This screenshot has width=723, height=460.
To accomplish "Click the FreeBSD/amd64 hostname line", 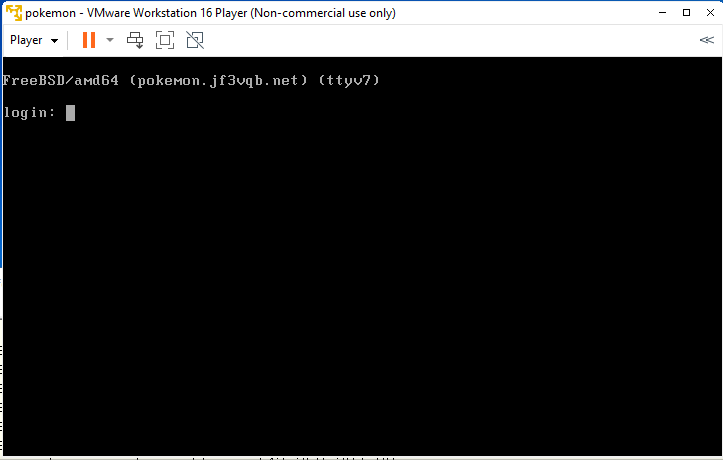I will pyautogui.click(x=191, y=81).
